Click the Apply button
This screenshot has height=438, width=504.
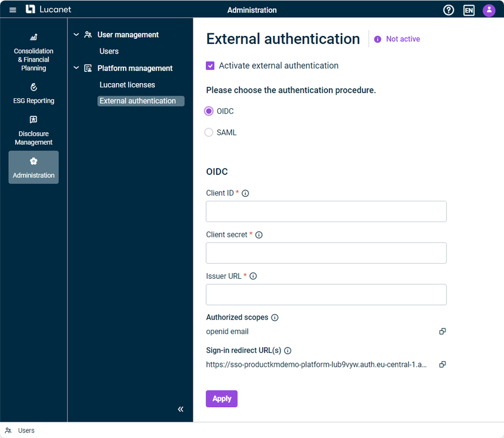[221, 398]
